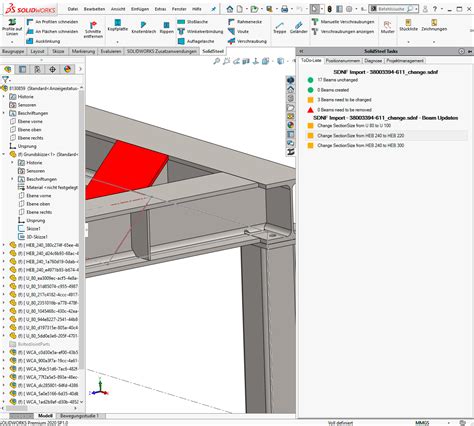This screenshot has width=474, height=426.
Task: Click 'Change SectionSize from HEB 240 to HEB 220'
Action: pyautogui.click(x=361, y=136)
